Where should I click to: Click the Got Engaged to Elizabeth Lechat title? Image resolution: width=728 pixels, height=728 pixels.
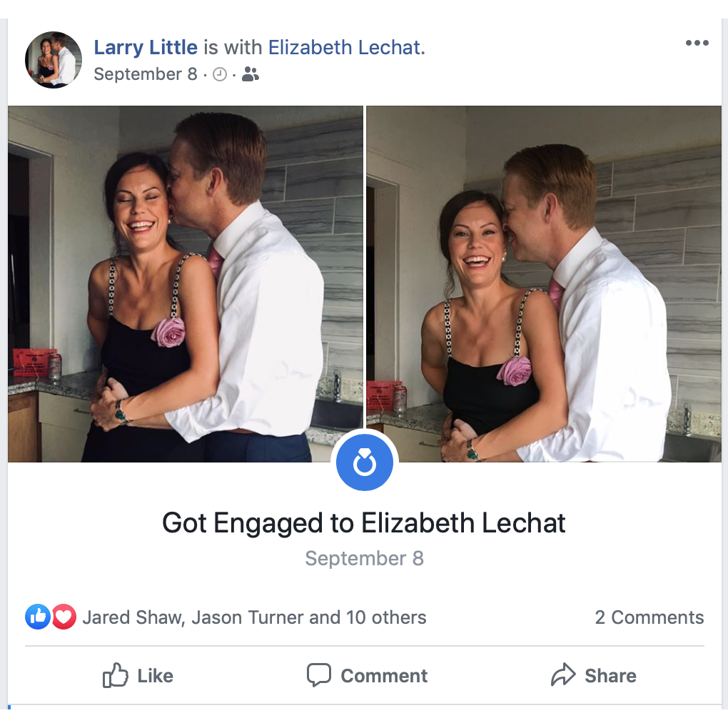click(x=364, y=523)
